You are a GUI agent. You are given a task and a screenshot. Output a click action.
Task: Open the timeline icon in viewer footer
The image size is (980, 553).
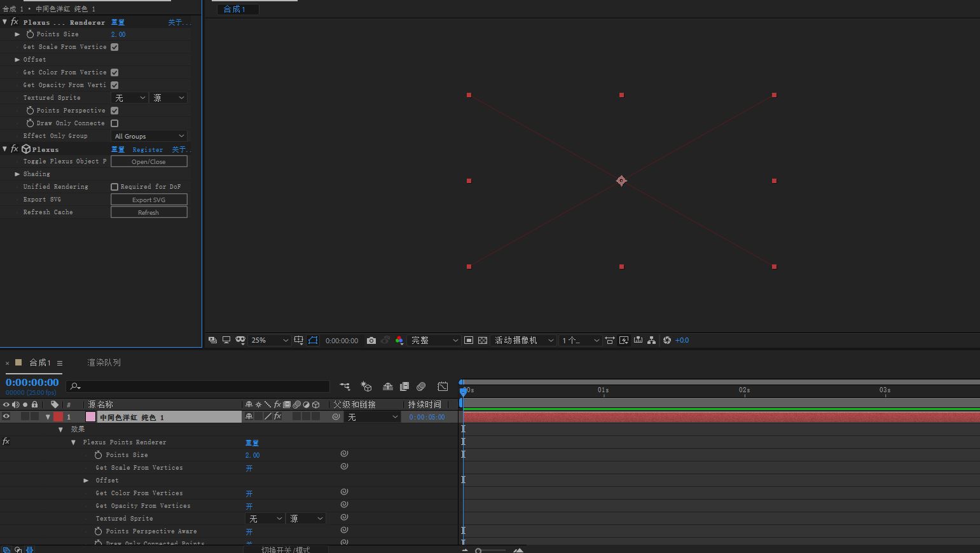pyautogui.click(x=638, y=340)
